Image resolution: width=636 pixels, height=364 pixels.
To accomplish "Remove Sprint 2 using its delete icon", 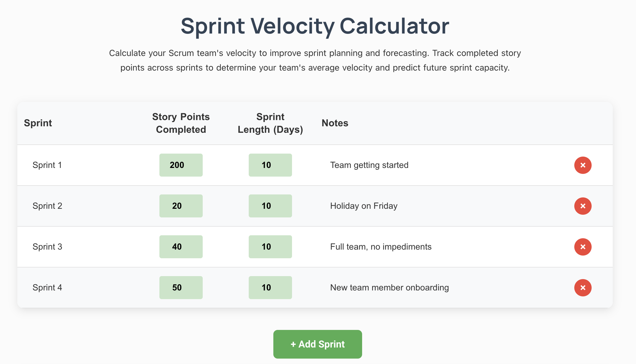I will coord(583,206).
